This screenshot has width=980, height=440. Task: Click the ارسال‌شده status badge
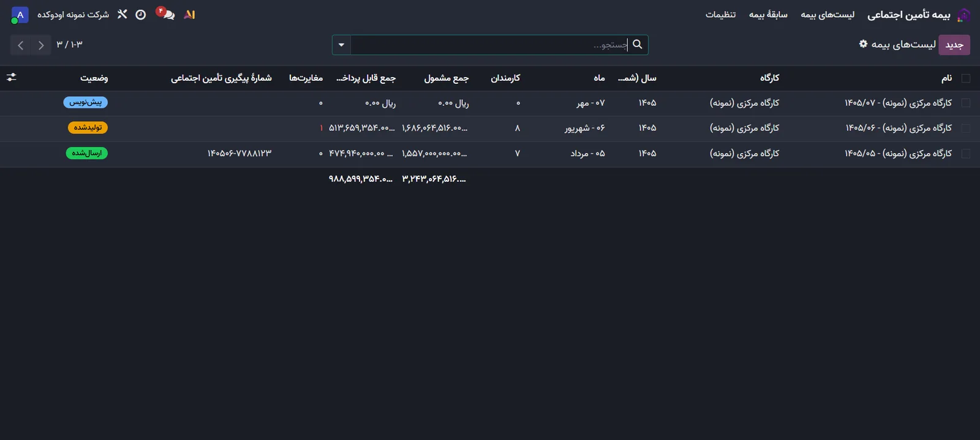tap(87, 153)
